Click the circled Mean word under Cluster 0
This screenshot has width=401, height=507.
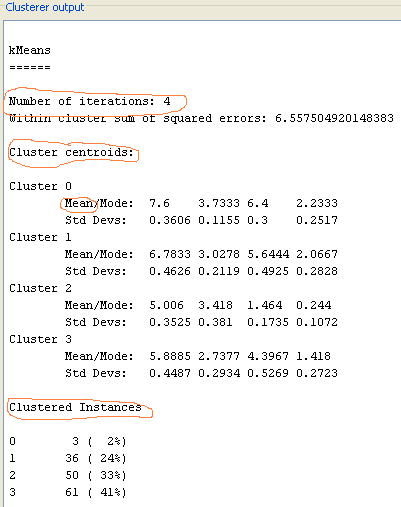pyautogui.click(x=79, y=203)
